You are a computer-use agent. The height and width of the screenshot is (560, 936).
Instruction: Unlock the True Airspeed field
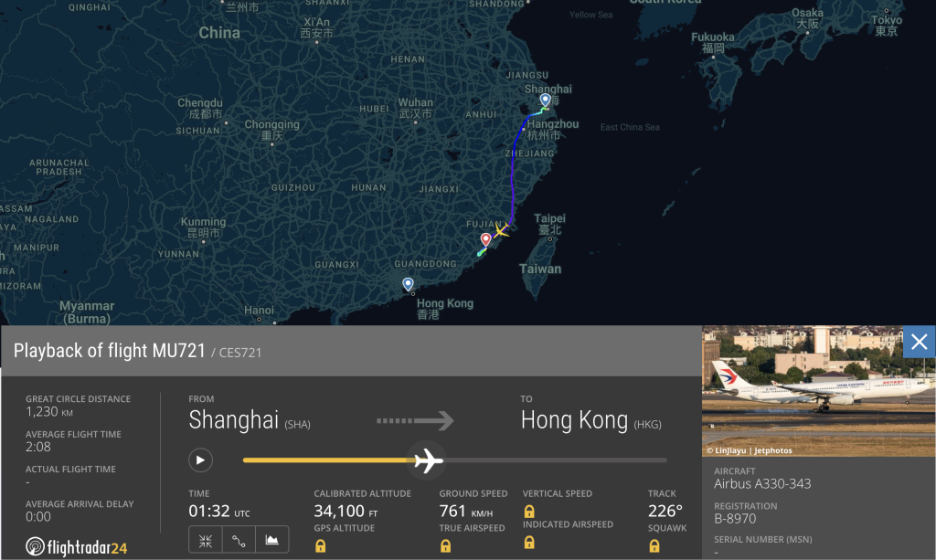pos(445,544)
